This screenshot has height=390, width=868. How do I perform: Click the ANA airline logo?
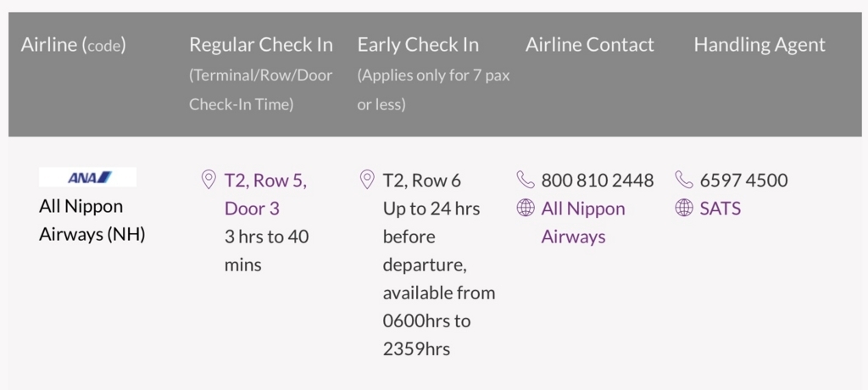(x=87, y=177)
